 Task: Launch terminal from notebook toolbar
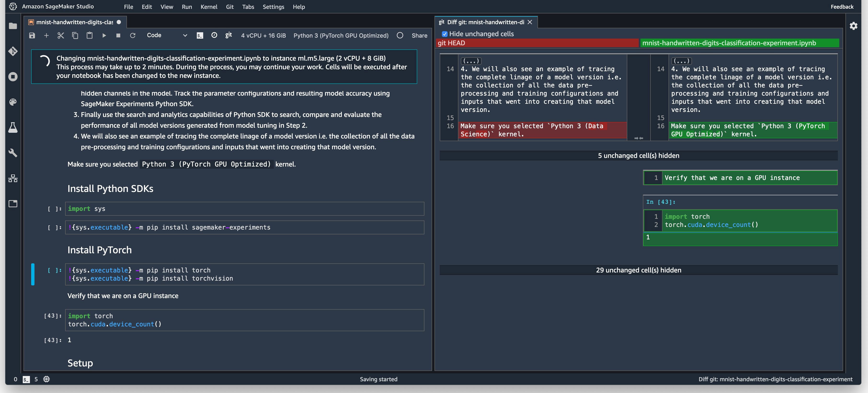click(200, 35)
